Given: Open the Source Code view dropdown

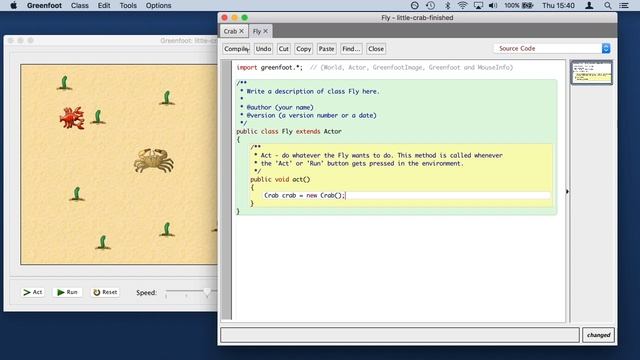Looking at the screenshot, I should click(x=553, y=49).
